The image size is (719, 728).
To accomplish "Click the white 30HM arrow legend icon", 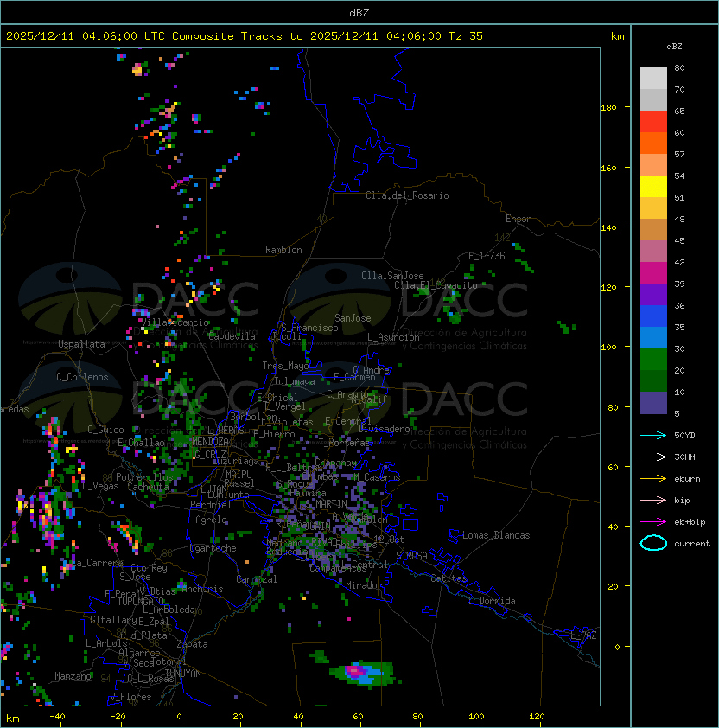I will tap(653, 457).
